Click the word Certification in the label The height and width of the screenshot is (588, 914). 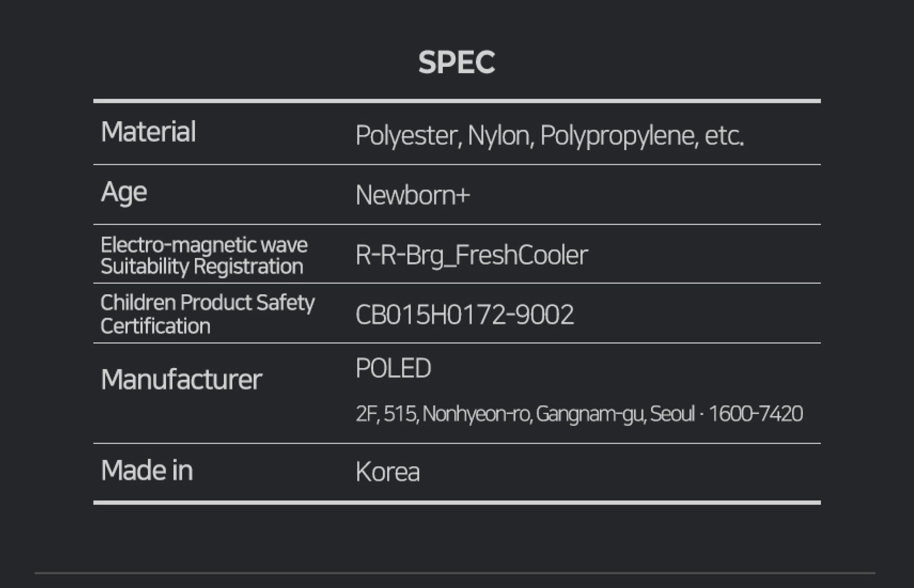pyautogui.click(x=155, y=326)
